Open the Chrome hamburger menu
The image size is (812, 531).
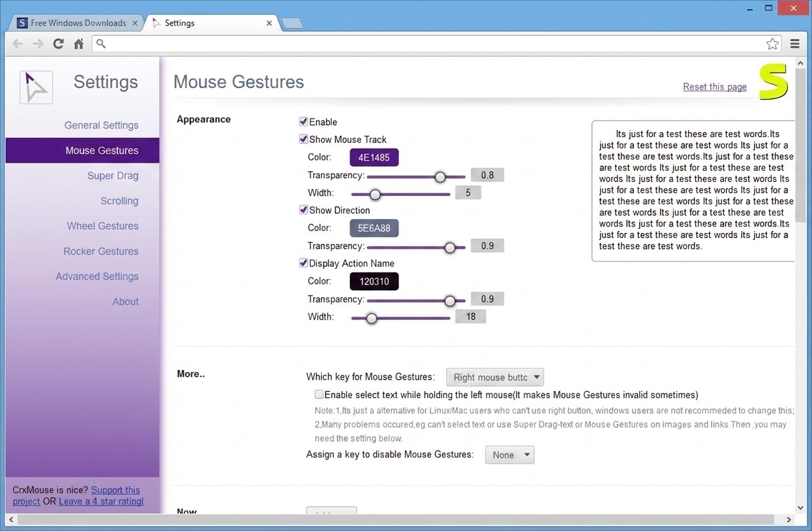pos(795,44)
